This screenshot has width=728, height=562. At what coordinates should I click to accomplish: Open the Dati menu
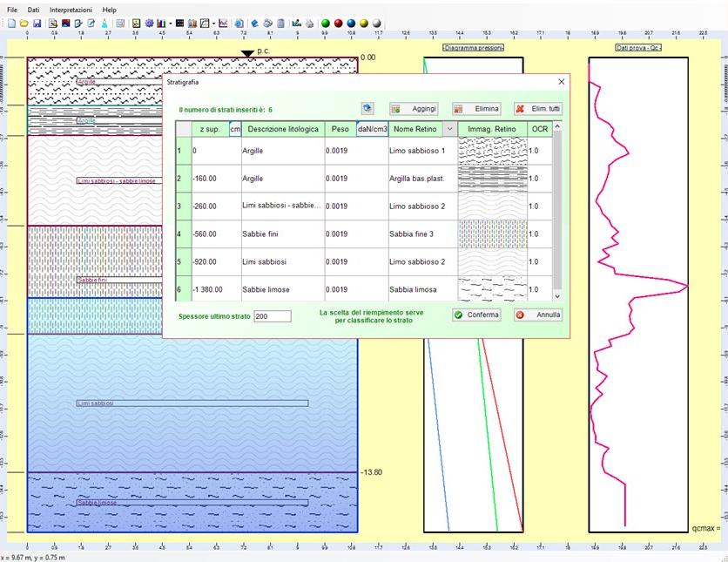[x=33, y=9]
